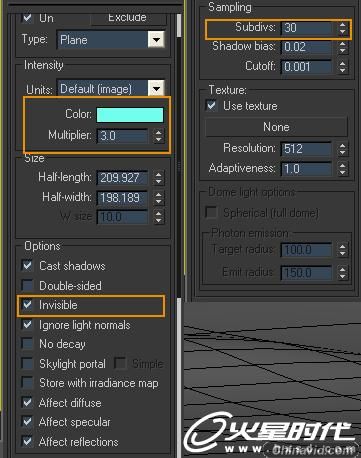This screenshot has width=361, height=458.
Task: Enable the Skylight portal checkbox
Action: click(27, 363)
